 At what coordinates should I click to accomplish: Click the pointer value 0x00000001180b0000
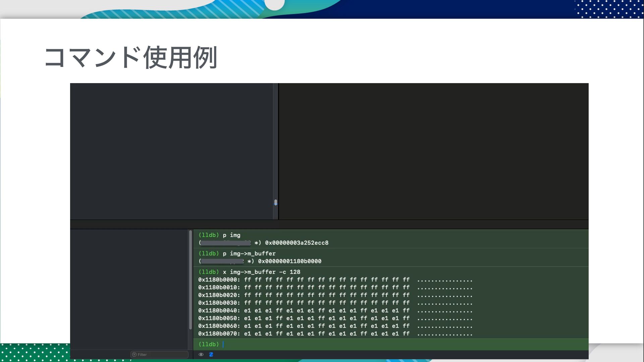[x=289, y=261]
